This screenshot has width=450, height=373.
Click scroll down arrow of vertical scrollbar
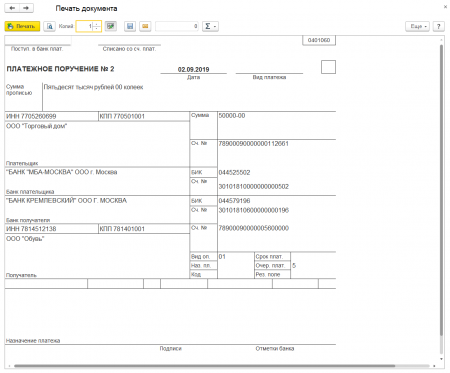pyautogui.click(x=442, y=359)
